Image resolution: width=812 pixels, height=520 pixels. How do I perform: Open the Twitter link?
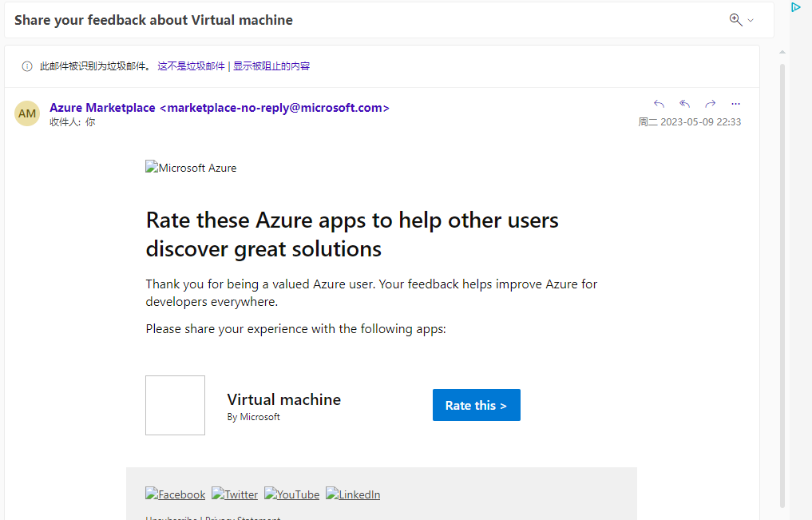pos(235,494)
